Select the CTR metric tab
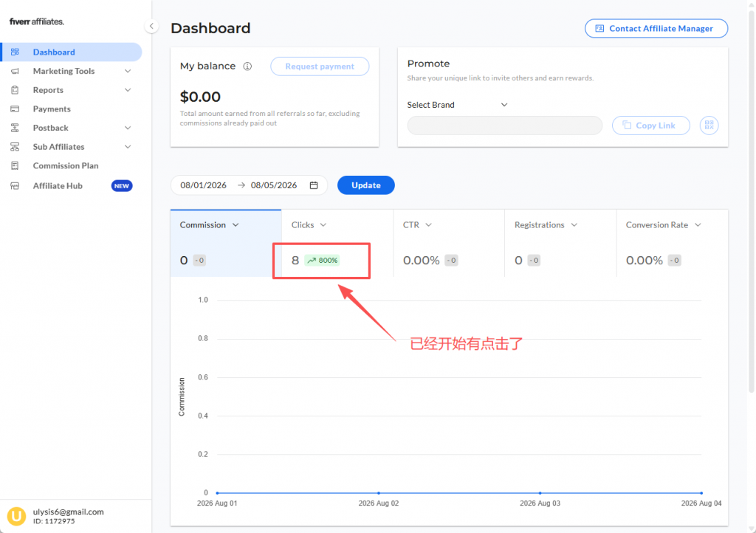 click(449, 244)
